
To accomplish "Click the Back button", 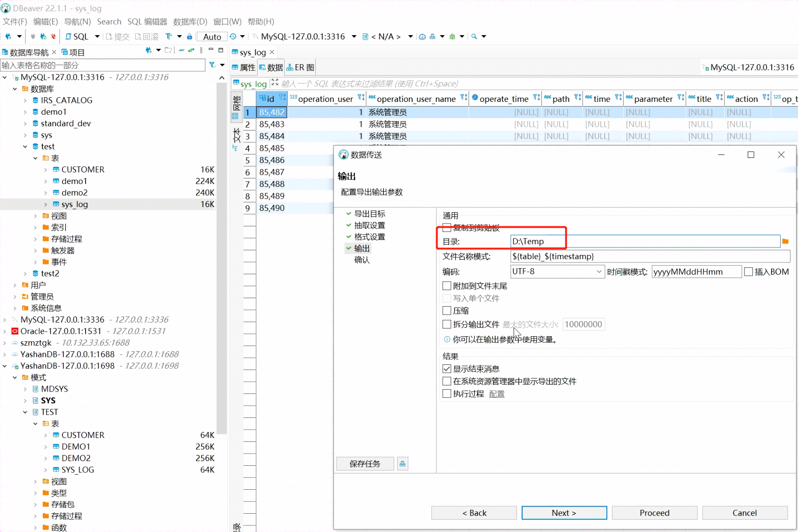I will coord(474,513).
